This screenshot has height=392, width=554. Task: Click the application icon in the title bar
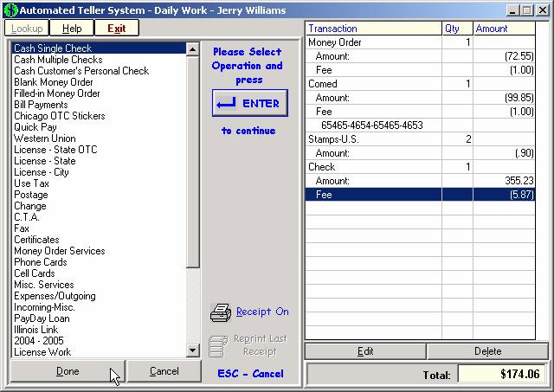[x=9, y=10]
